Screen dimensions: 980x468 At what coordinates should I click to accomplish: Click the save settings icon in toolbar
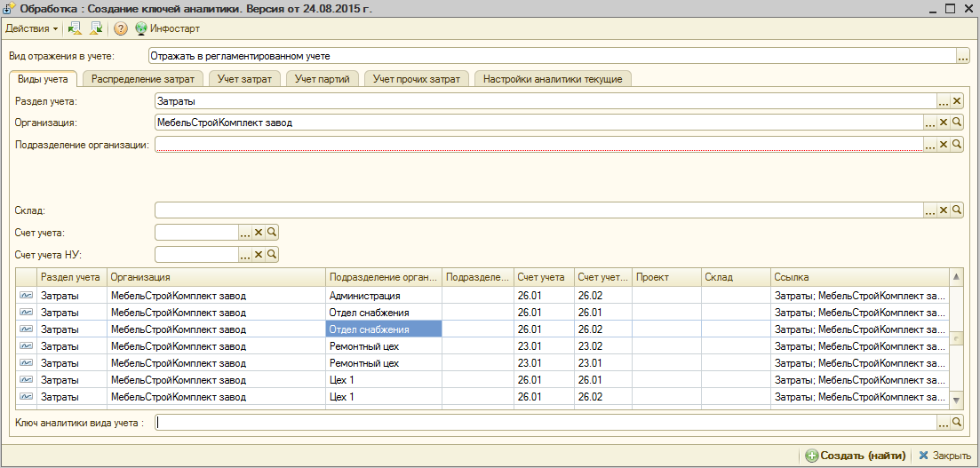(96, 28)
